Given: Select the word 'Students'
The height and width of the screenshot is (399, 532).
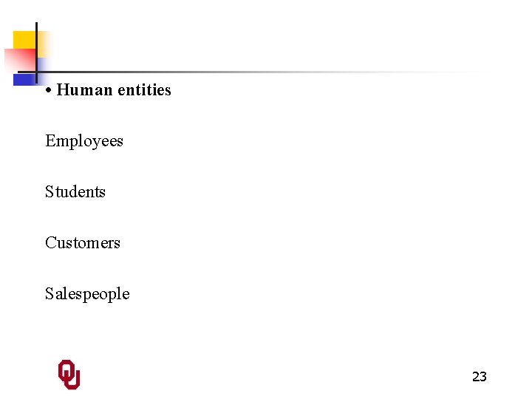Looking at the screenshot, I should pyautogui.click(x=75, y=191).
